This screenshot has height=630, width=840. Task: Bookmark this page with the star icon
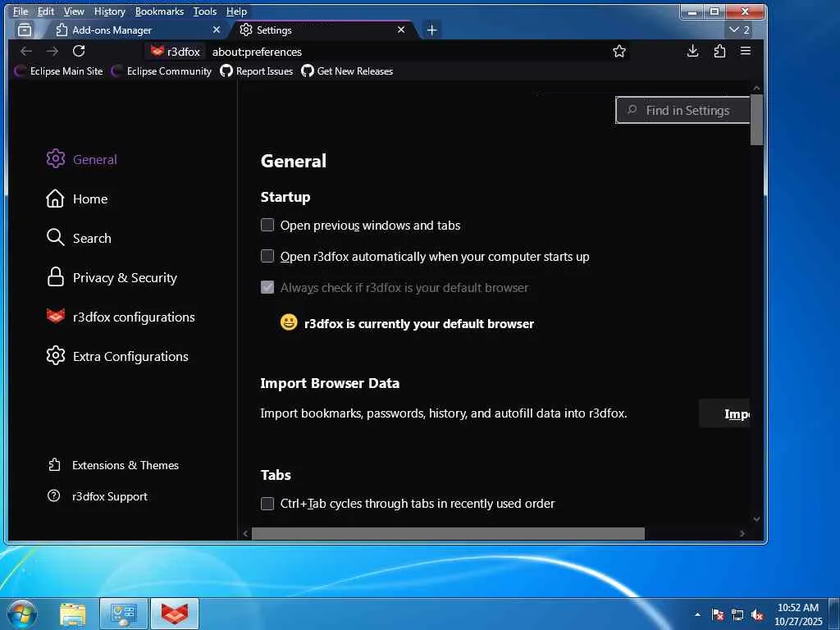619,52
